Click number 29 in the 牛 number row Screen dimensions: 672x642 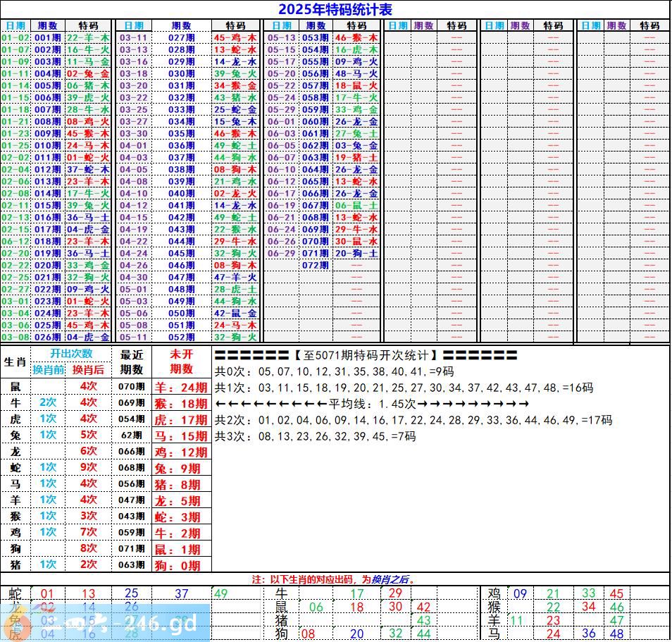point(395,593)
